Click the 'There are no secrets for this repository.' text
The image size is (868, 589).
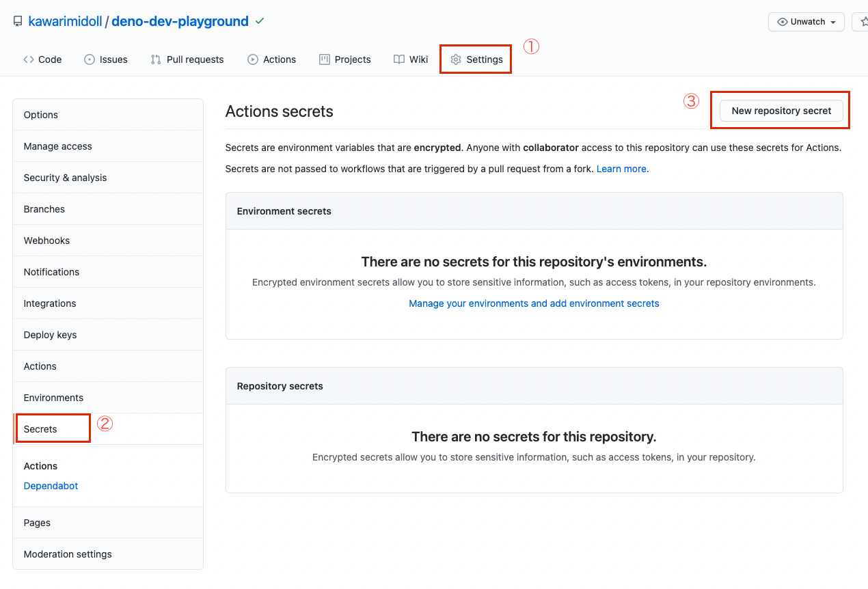534,437
